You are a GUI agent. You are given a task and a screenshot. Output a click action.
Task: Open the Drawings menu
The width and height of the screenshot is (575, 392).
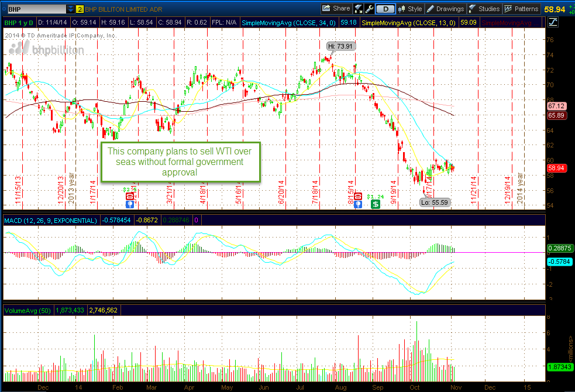[x=446, y=9]
